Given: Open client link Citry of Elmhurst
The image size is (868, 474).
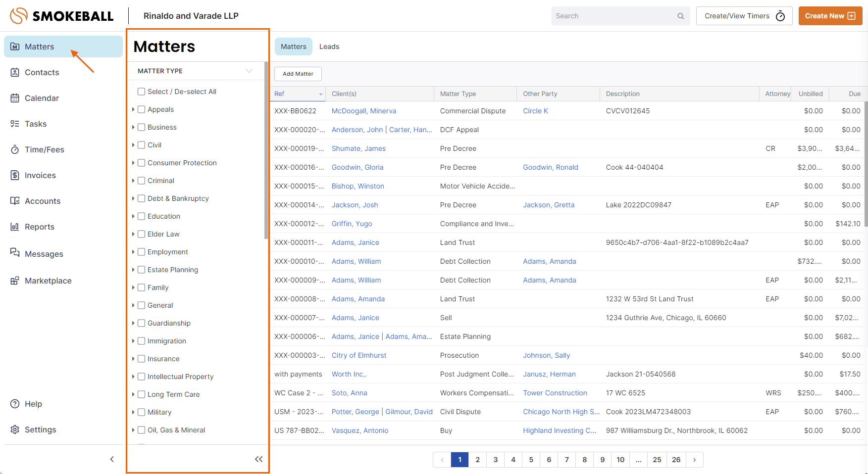Looking at the screenshot, I should [x=359, y=355].
